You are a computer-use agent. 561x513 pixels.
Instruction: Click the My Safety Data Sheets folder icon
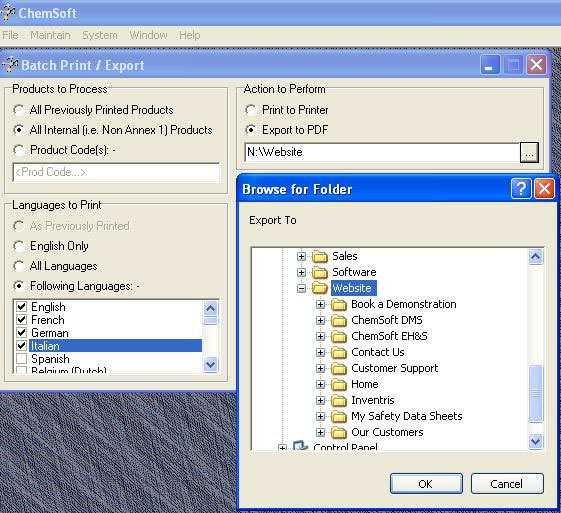338,416
